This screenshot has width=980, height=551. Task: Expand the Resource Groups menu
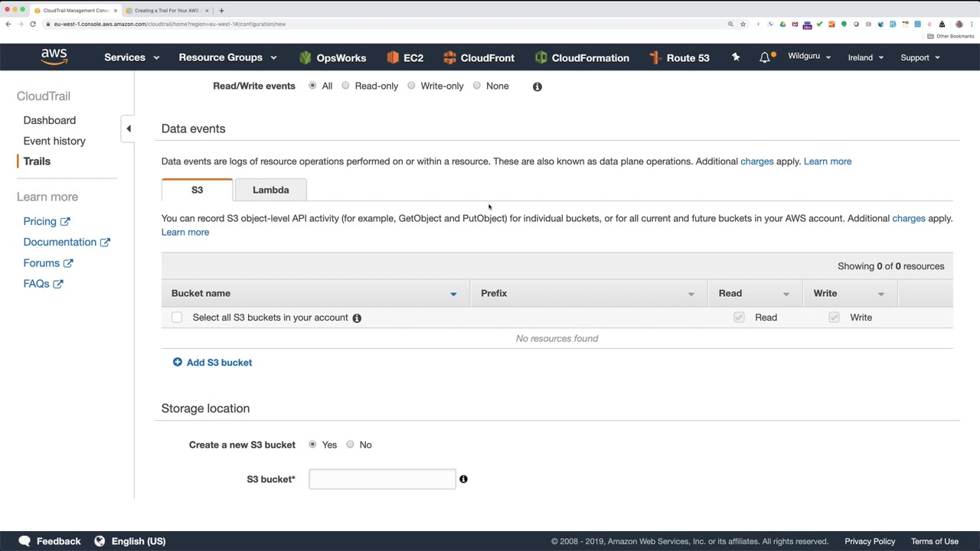[227, 57]
